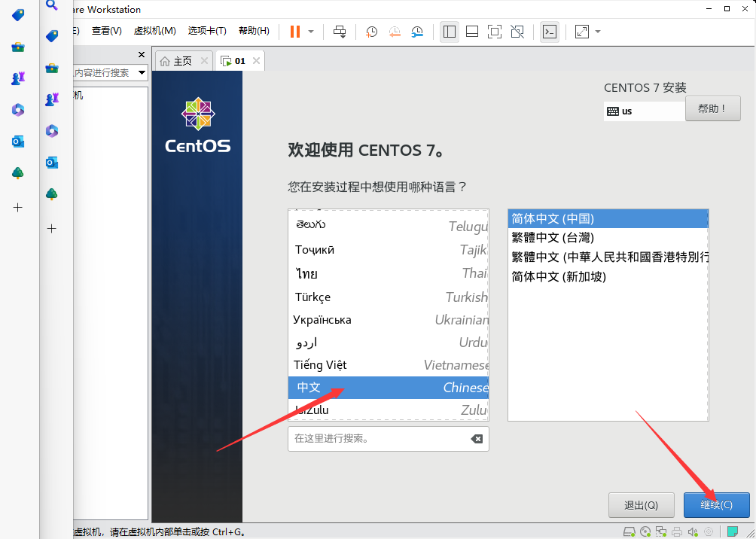This screenshot has width=756, height=539.
Task: Choose 简体中文 (中国) locale
Action: (x=608, y=219)
